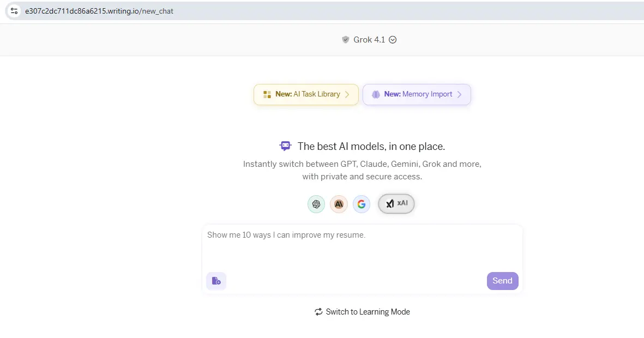Click the brain icon on Memory Import
The image size is (644, 338).
coord(375,94)
